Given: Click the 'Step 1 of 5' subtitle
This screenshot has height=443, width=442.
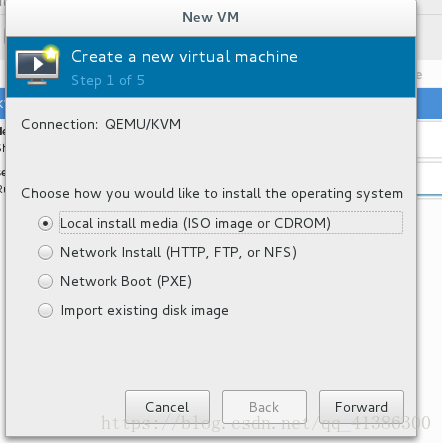Looking at the screenshot, I should tap(108, 81).
